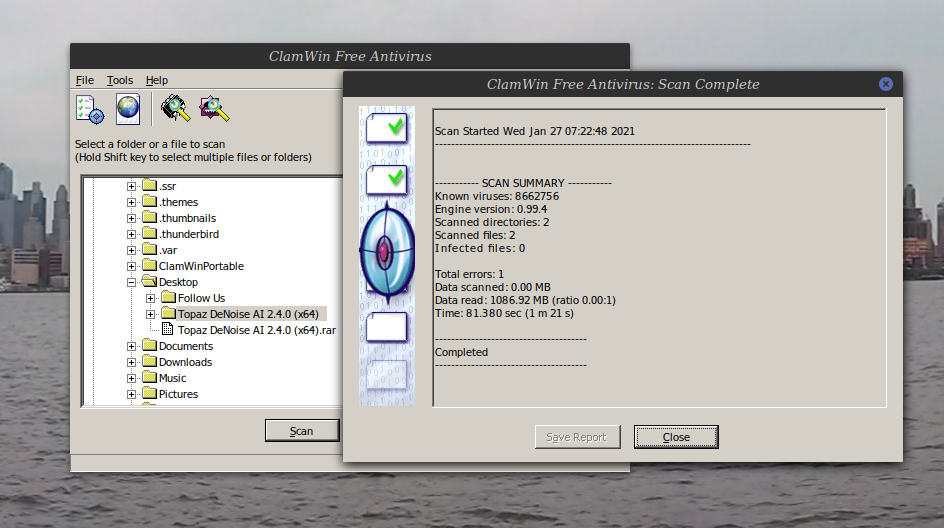Click the scan files magnifier icon
944x528 pixels.
(x=214, y=108)
